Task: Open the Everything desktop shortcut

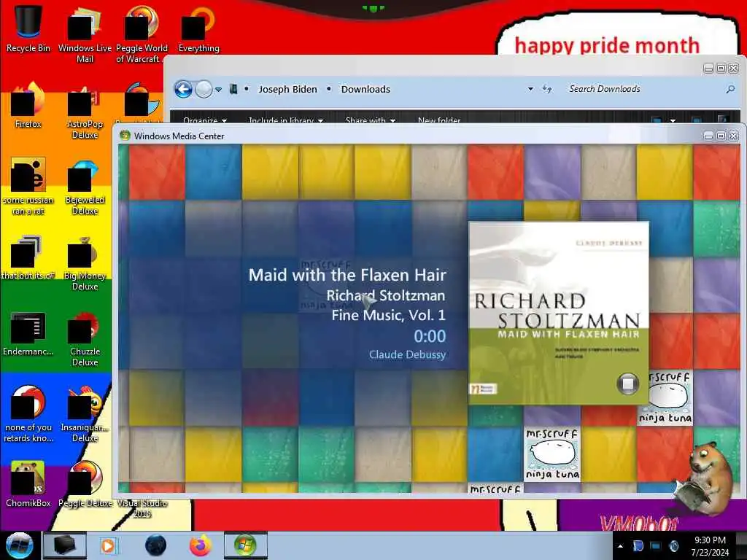Action: [x=198, y=29]
